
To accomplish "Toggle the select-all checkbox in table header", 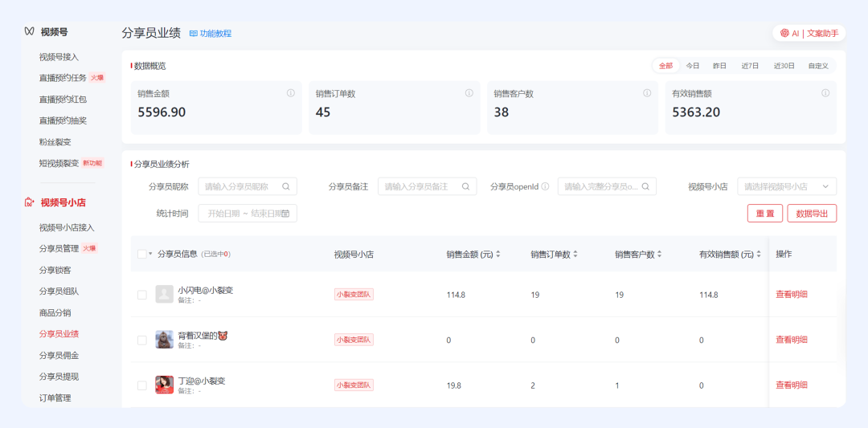I will pos(142,255).
